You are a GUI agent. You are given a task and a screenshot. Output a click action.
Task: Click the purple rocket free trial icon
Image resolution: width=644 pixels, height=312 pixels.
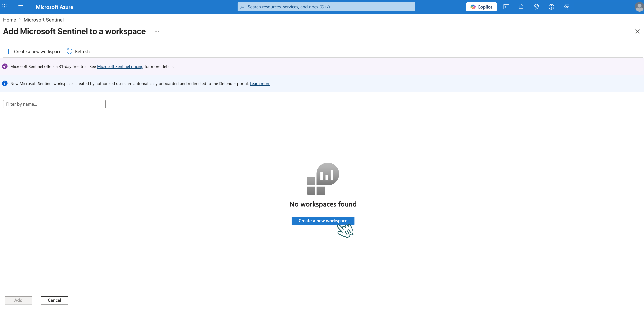[x=5, y=66]
